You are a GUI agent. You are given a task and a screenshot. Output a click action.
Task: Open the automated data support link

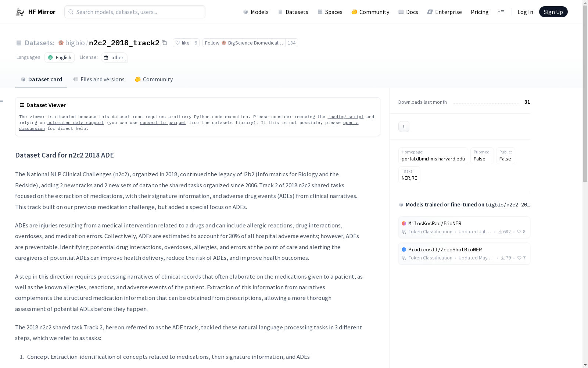click(76, 123)
